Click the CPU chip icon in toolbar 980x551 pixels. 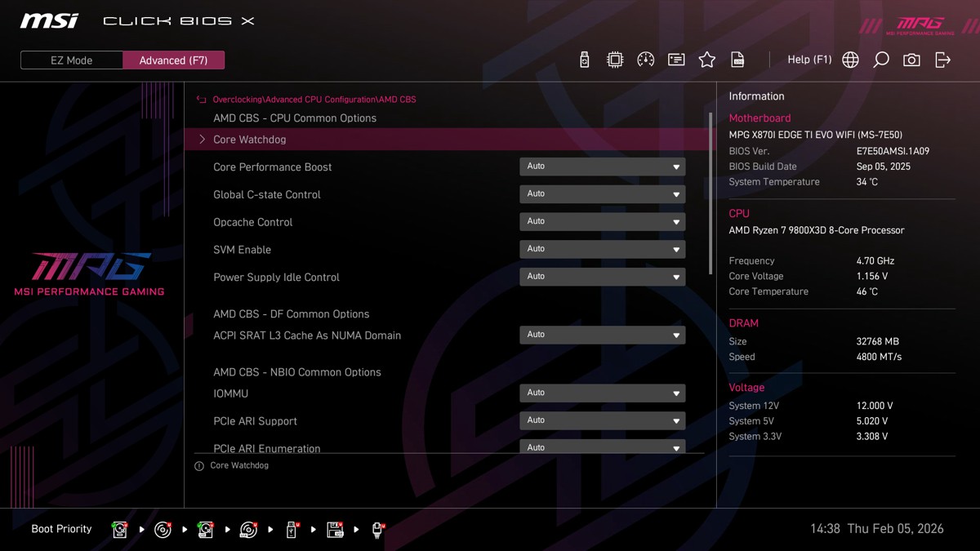pyautogui.click(x=615, y=60)
